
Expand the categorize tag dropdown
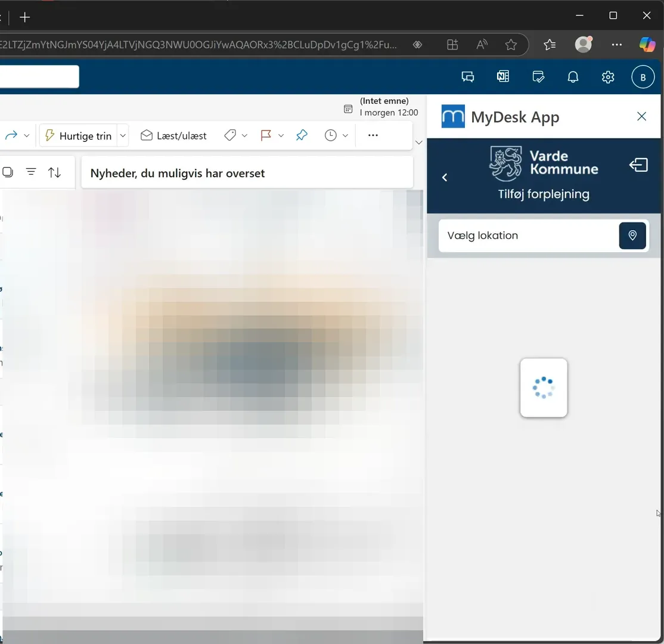244,135
